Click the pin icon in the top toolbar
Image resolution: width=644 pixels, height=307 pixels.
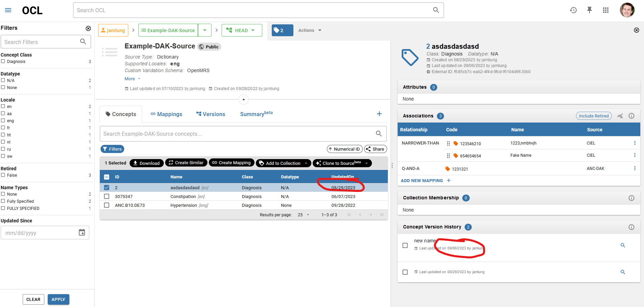[x=590, y=10]
